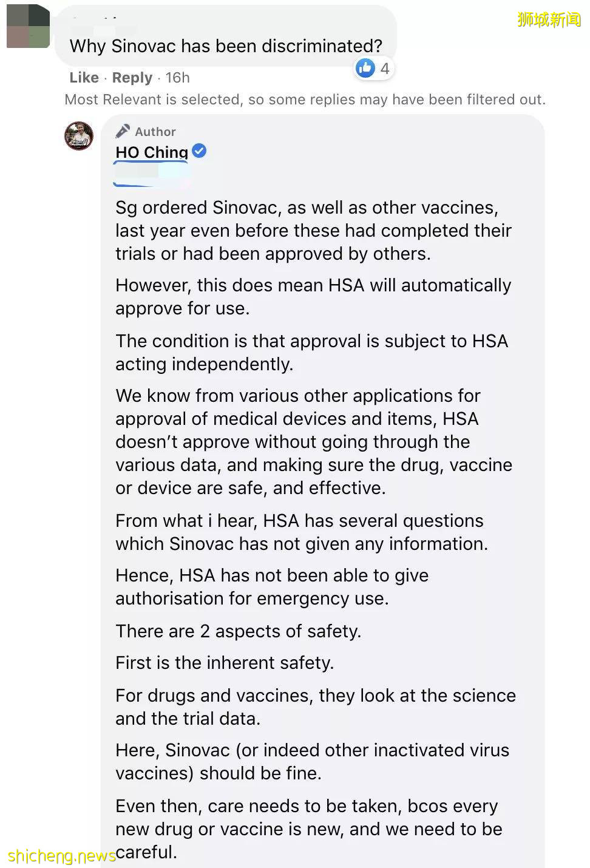Open HO Ching's profile picture
The height and width of the screenshot is (868, 590).
click(x=79, y=135)
